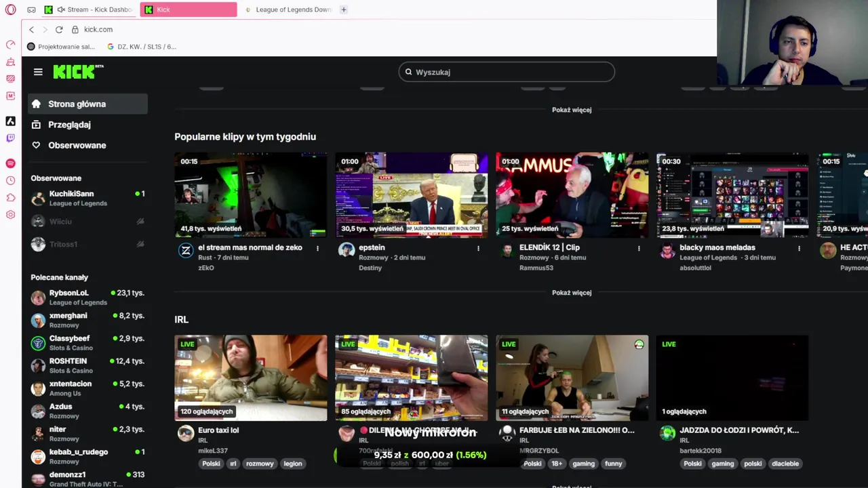Click the padlock site info icon
The height and width of the screenshot is (488, 868).
point(75,30)
